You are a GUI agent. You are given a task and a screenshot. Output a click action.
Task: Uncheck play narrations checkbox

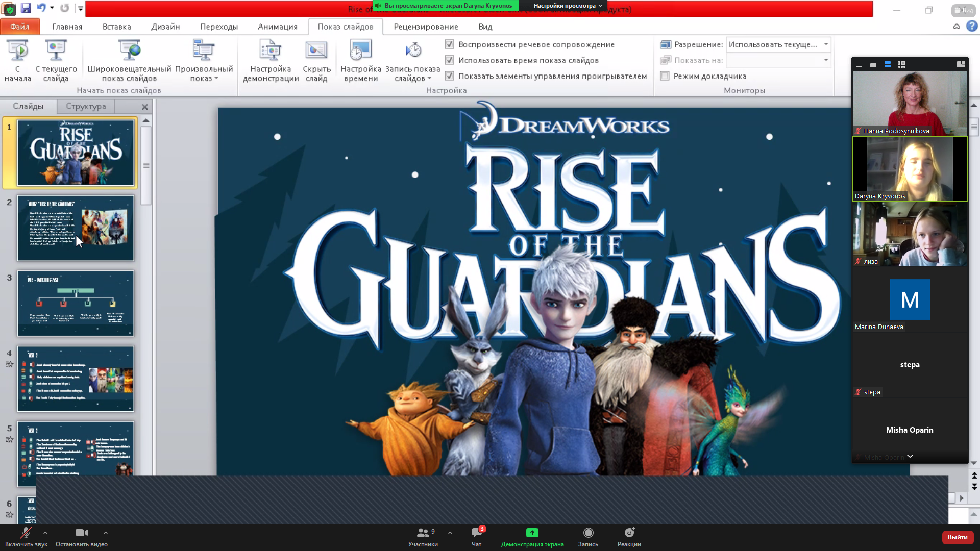pos(450,44)
